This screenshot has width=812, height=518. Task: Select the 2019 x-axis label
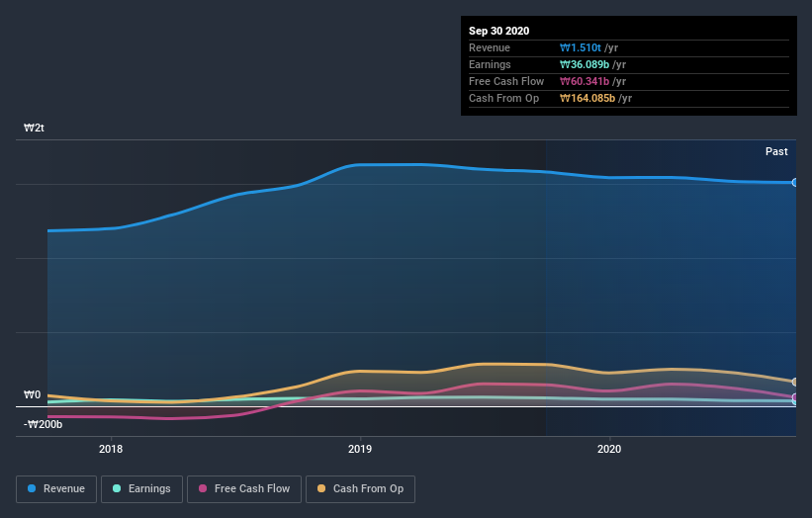(360, 449)
